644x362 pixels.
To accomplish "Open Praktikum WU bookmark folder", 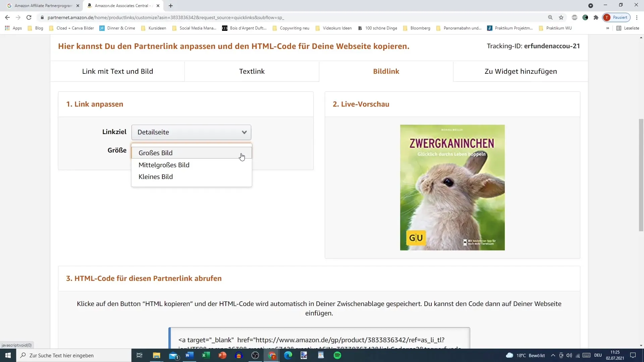I will click(555, 28).
